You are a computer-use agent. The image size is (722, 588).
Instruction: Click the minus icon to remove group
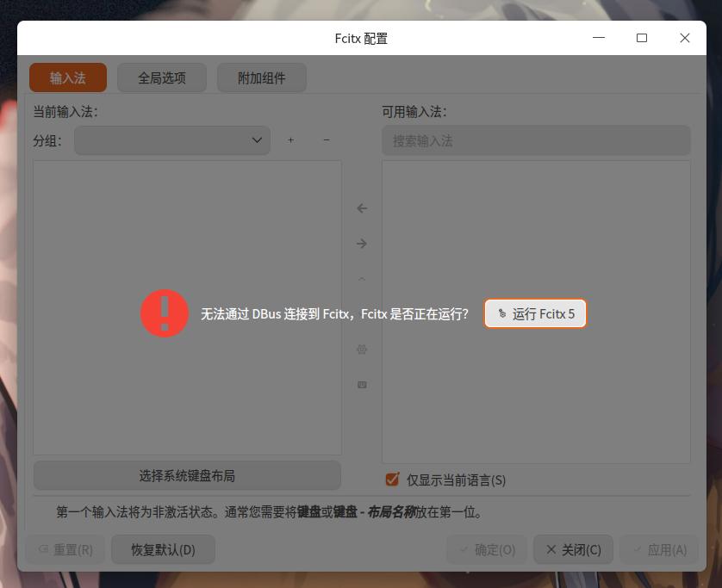click(x=327, y=139)
